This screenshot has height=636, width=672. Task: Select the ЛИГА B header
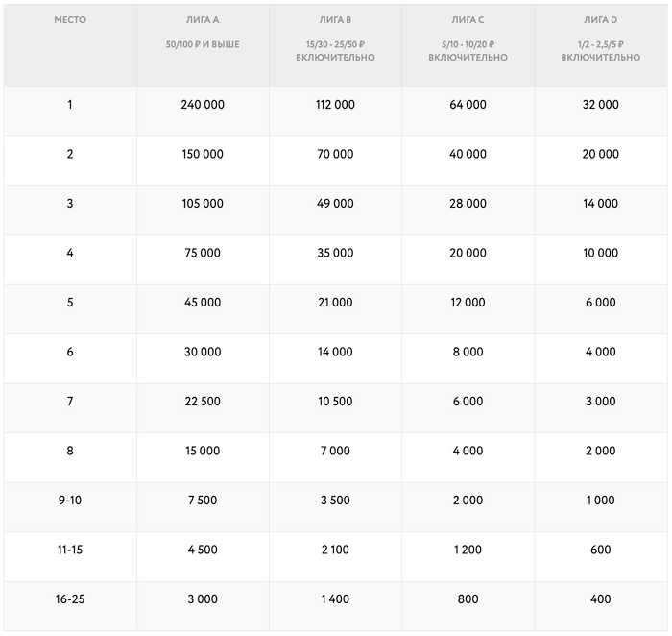335,20
